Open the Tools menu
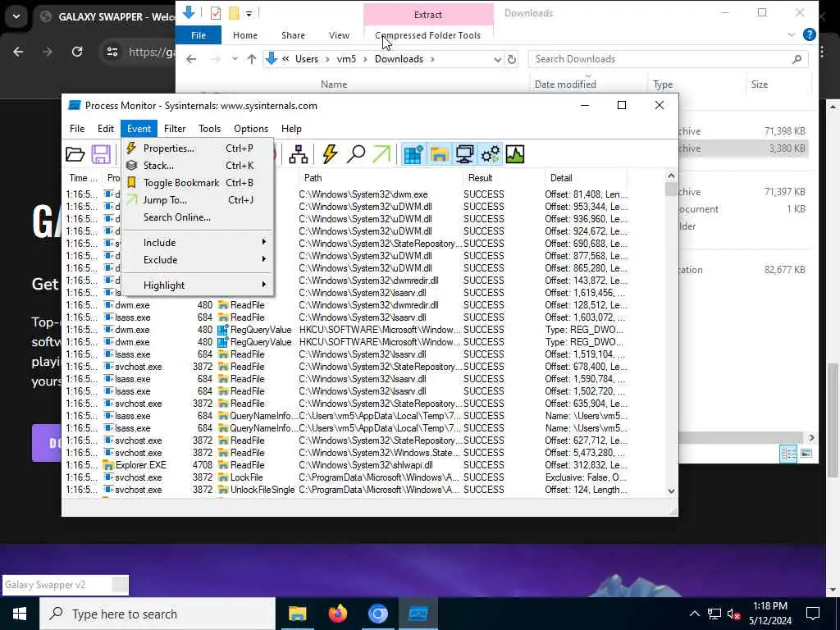The height and width of the screenshot is (630, 840). pyautogui.click(x=209, y=129)
